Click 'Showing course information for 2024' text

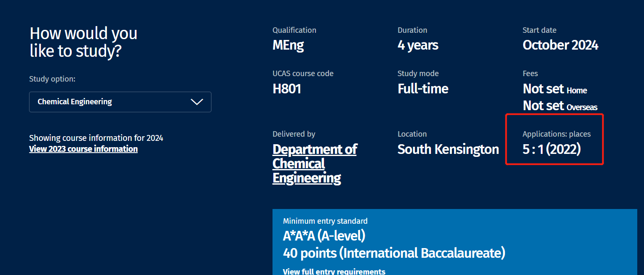[x=96, y=138]
